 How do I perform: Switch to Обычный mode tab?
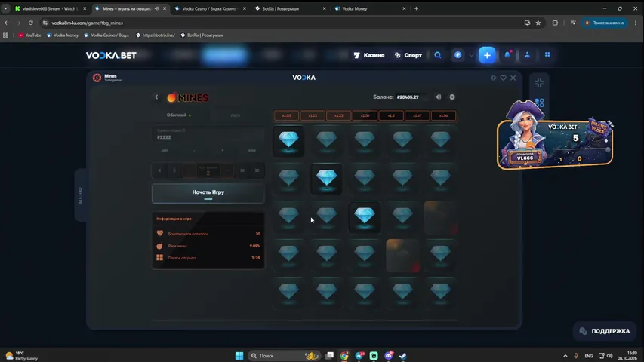click(179, 115)
